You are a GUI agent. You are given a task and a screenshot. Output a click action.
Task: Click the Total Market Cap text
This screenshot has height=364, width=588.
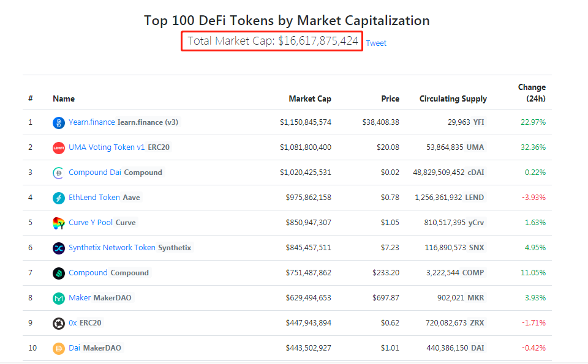[x=273, y=41]
